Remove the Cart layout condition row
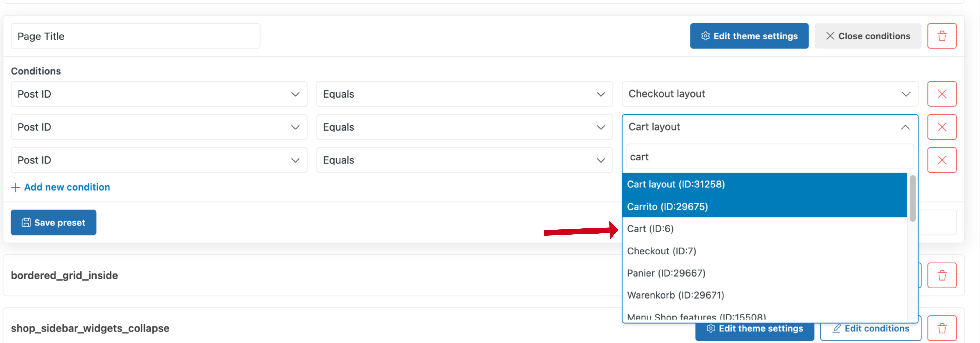 coord(942,127)
